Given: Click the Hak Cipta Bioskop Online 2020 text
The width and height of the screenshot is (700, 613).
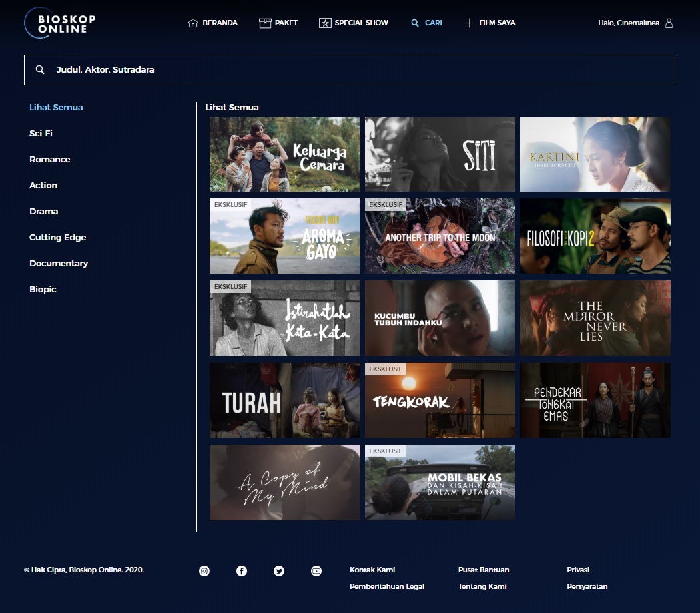Looking at the screenshot, I should [x=84, y=570].
